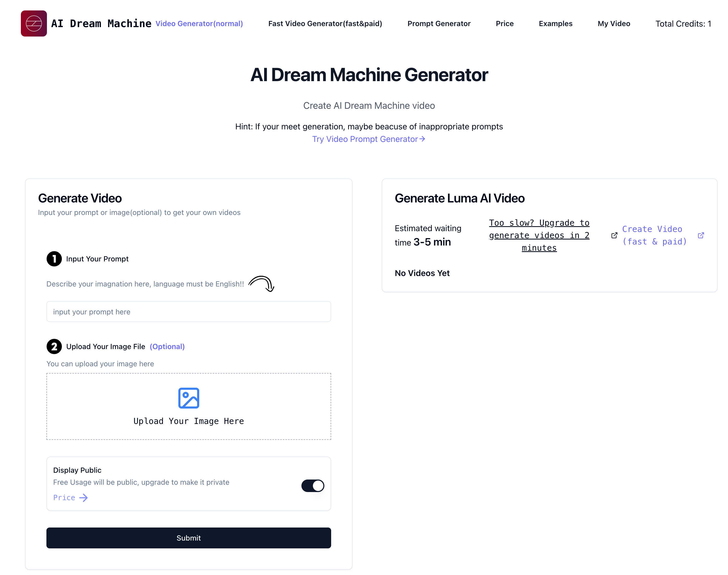
Task: Click the 'Input your prompt or image(optional)' text
Action: [139, 212]
